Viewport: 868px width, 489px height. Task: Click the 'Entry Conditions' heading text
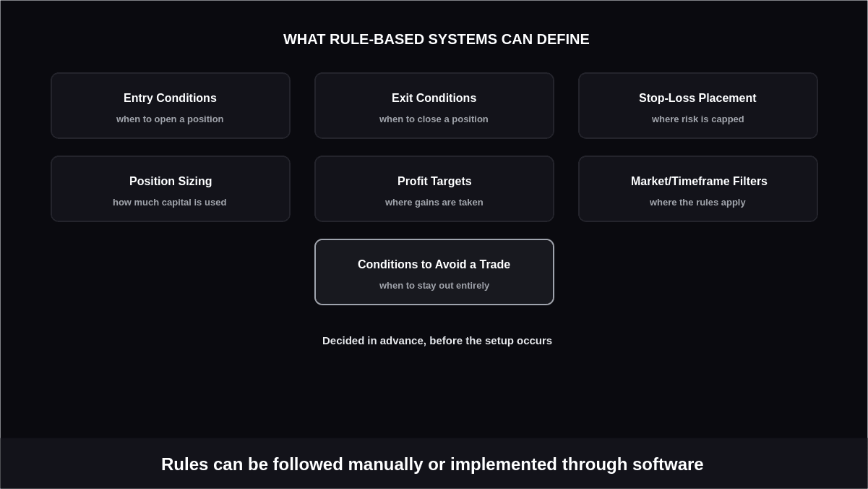pos(170,98)
